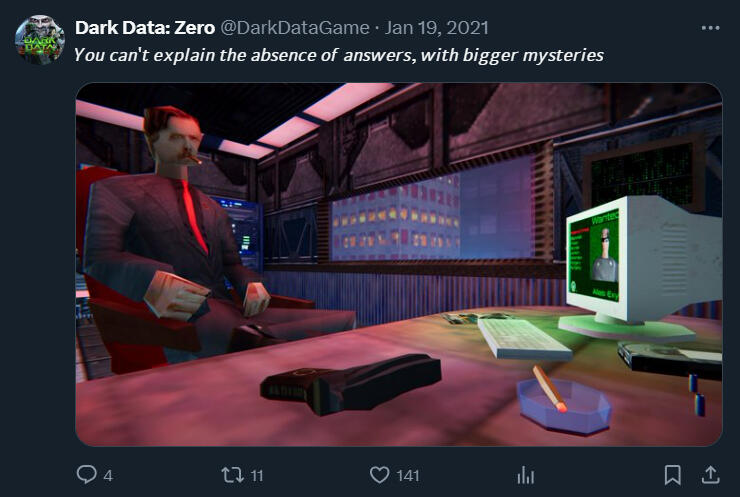Click the repost arrows icon
Image resolution: width=740 pixels, height=497 pixels.
tap(232, 474)
